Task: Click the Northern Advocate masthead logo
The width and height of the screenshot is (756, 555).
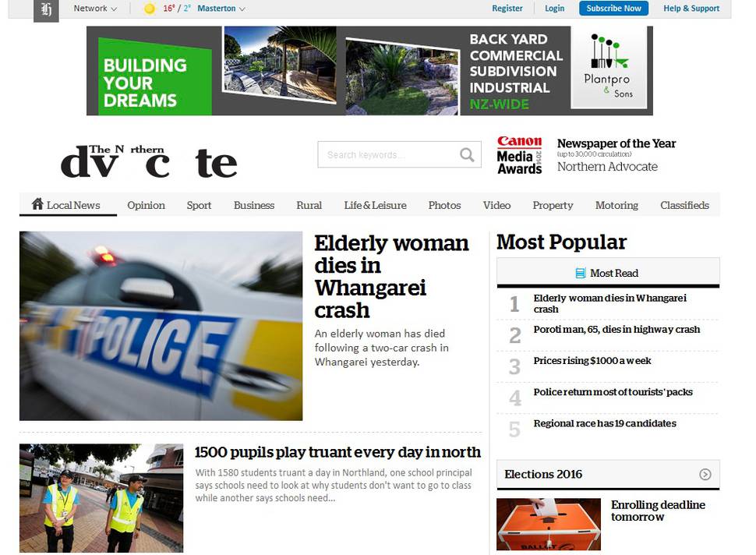Action: coord(149,161)
